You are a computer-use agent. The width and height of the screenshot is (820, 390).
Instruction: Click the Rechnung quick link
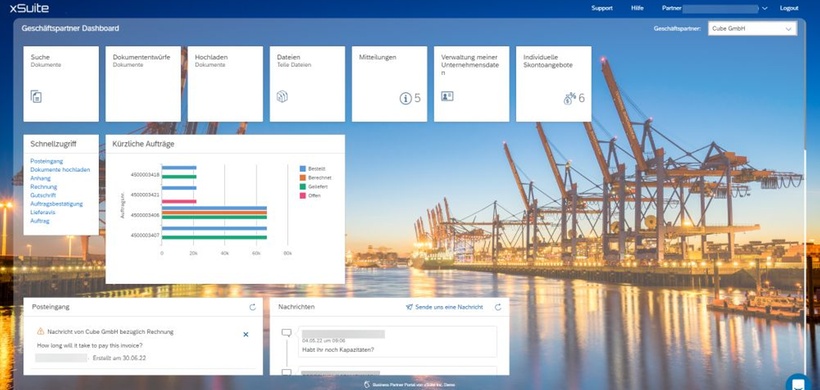43,187
